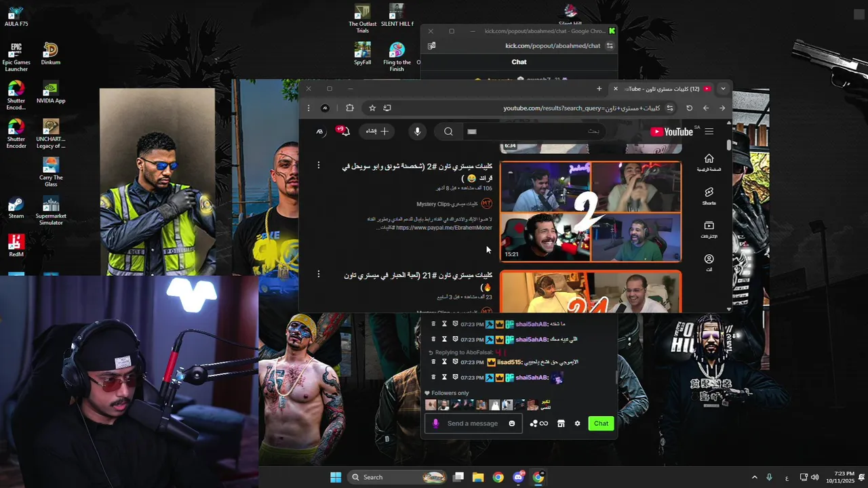Image resolution: width=868 pixels, height=488 pixels.
Task: Click the scroll-down arrow of YouTube page
Action: coord(729,309)
